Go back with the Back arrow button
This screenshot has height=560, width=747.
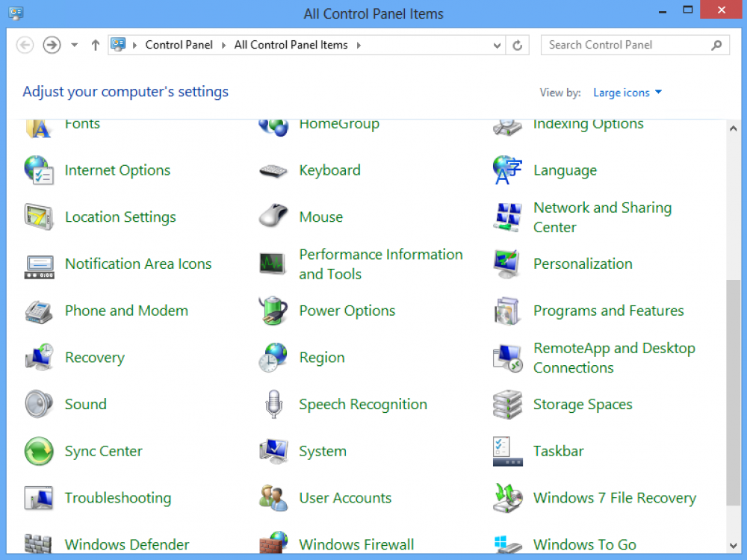pyautogui.click(x=25, y=46)
